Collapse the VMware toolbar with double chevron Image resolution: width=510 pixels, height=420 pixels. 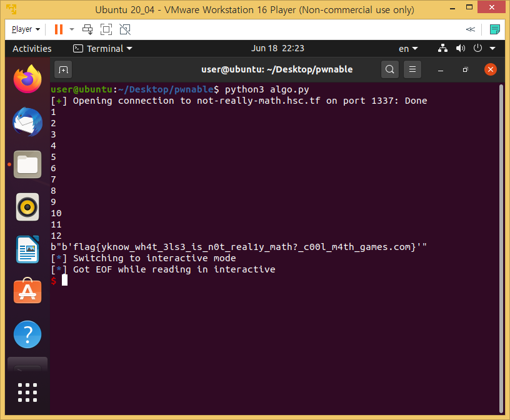pyautogui.click(x=471, y=29)
